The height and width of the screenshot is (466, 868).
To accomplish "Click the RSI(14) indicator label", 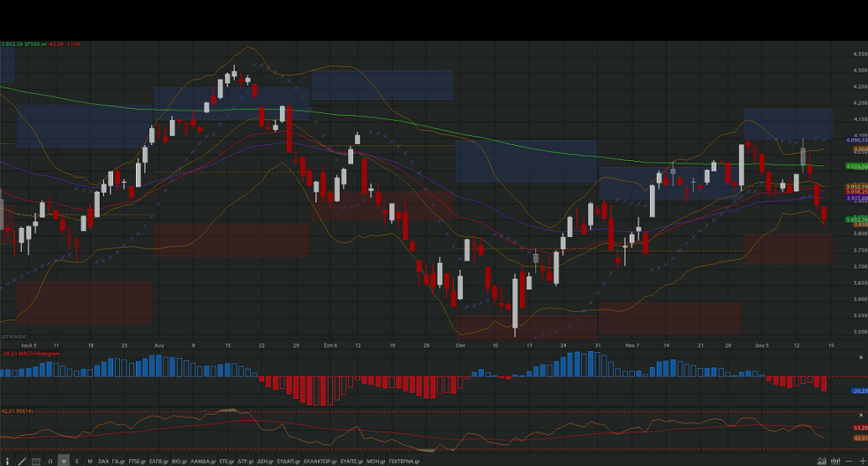I will (17, 412).
